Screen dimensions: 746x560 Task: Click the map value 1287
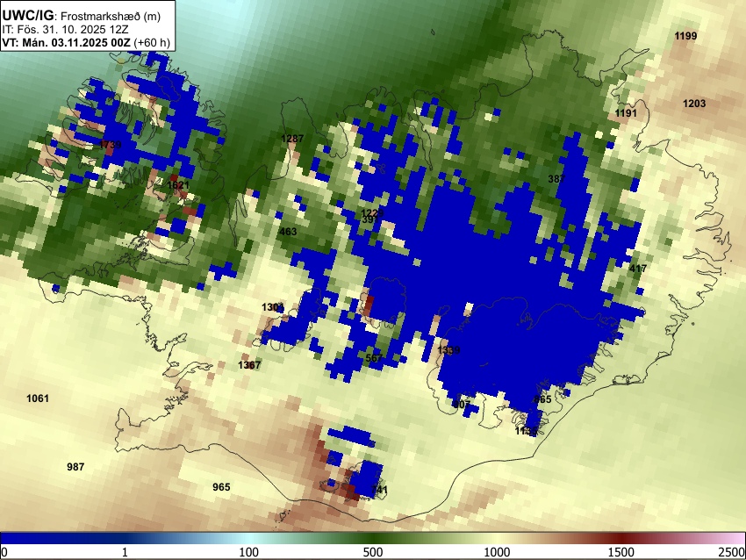[292, 139]
